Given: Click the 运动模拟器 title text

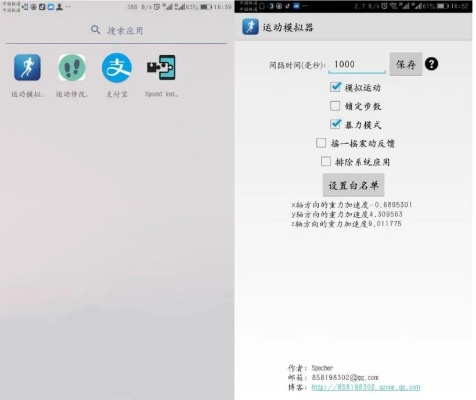Looking at the screenshot, I should (288, 27).
